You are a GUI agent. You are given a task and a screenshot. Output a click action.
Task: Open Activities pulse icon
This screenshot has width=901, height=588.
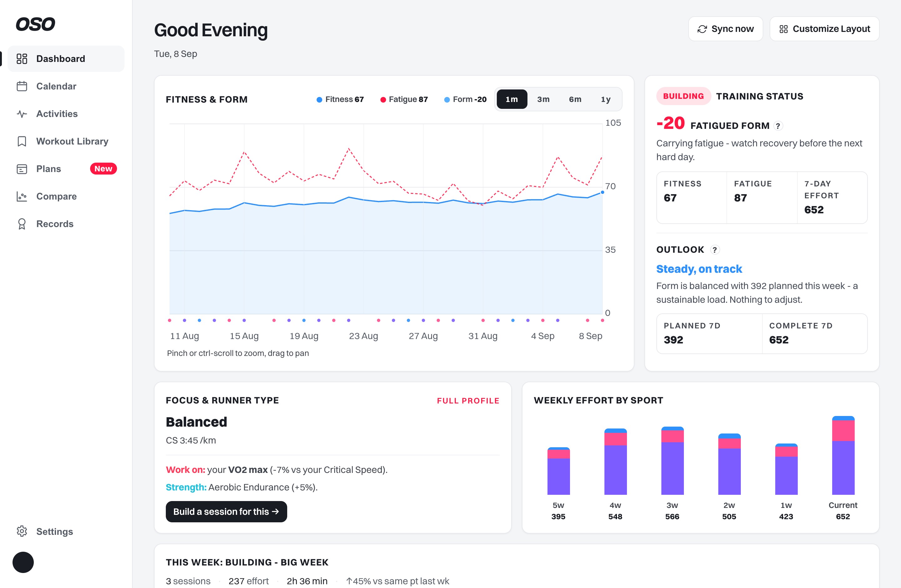point(22,114)
